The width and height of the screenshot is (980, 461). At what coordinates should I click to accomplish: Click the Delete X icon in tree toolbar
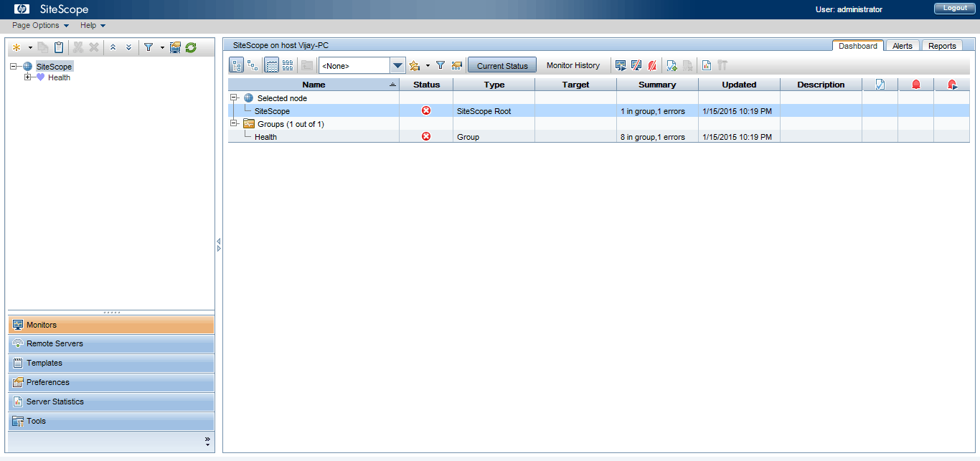(x=94, y=47)
